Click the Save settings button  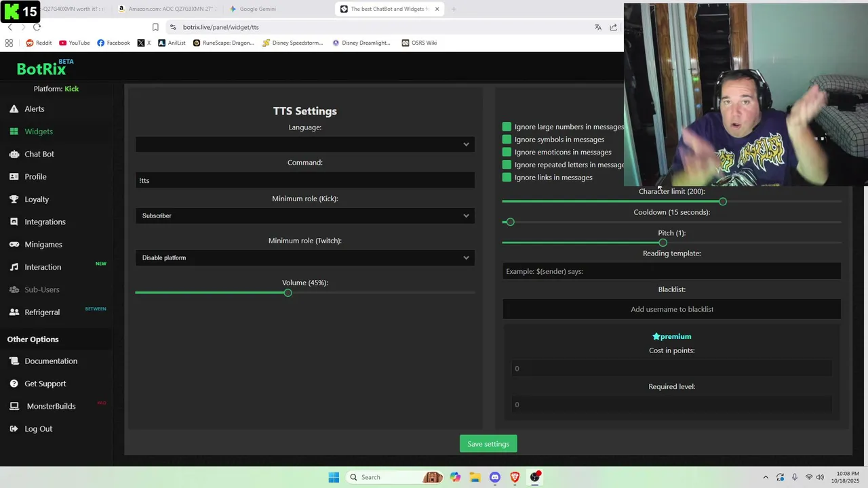pyautogui.click(x=488, y=444)
